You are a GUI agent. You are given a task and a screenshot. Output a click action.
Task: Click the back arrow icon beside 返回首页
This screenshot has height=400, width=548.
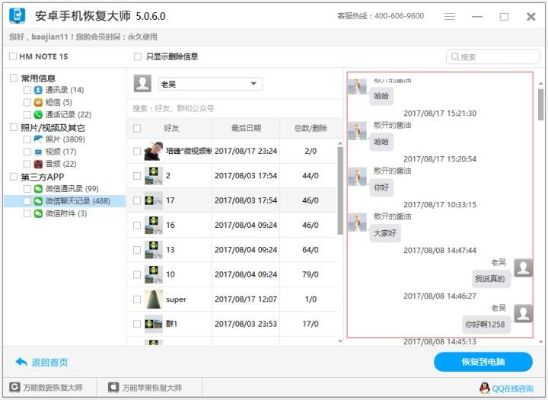click(x=22, y=362)
